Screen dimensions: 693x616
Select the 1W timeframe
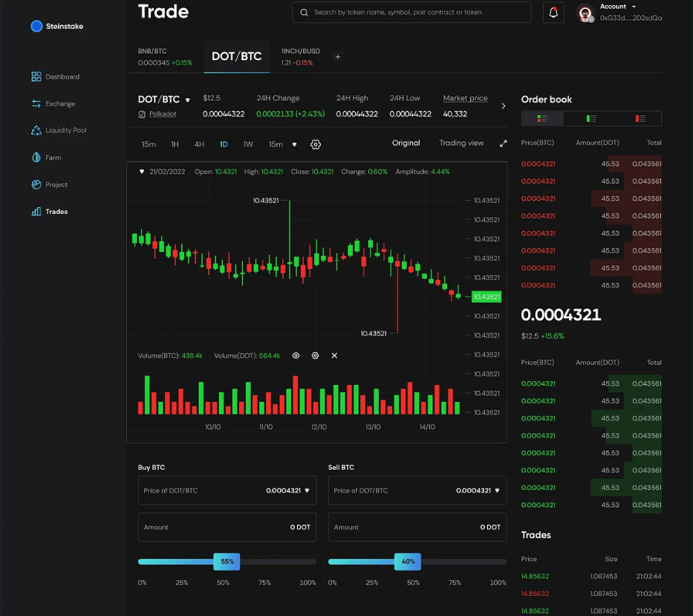[248, 144]
